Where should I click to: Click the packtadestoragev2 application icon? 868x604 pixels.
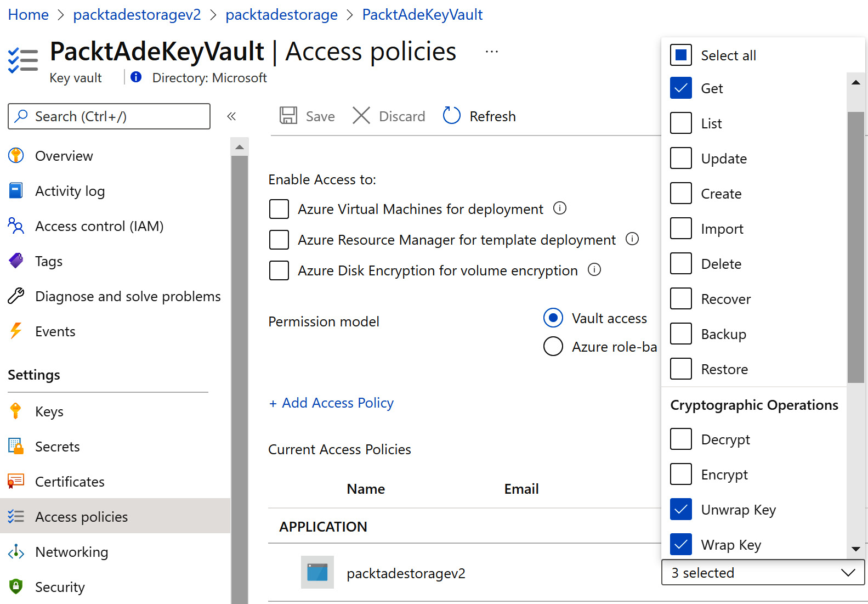[317, 572]
